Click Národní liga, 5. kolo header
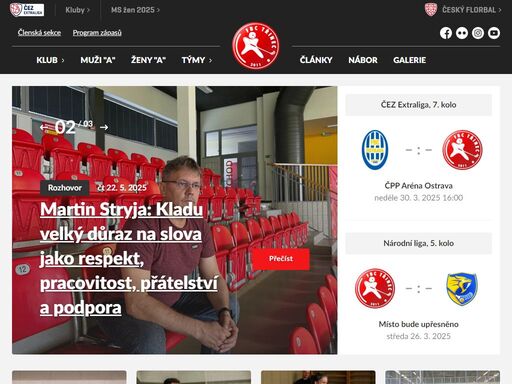This screenshot has height=384, width=512. click(418, 243)
